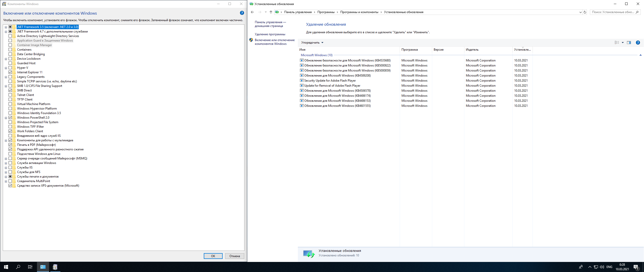Click Программы breadcrumb in address bar
The image size is (644, 272).
326,12
